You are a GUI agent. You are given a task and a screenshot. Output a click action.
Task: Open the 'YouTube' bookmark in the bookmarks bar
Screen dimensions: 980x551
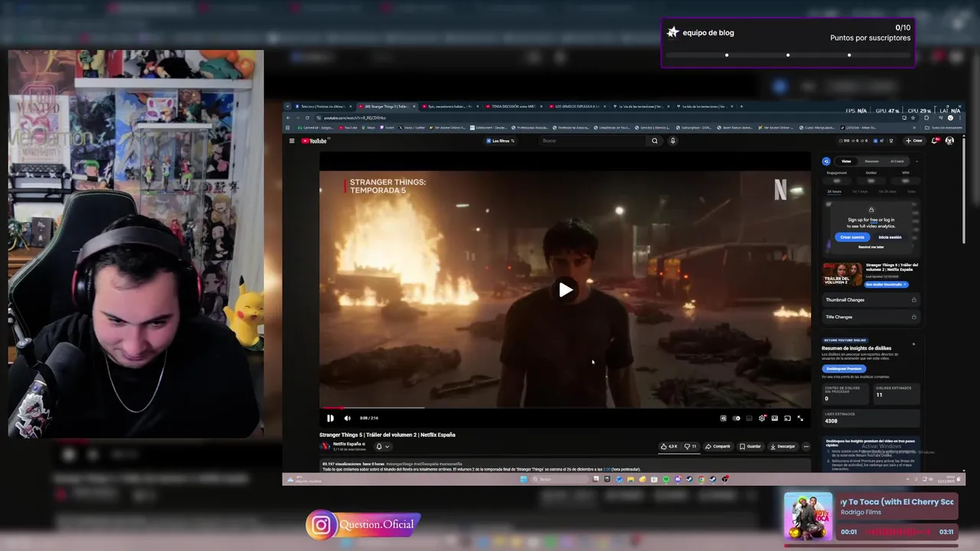[348, 128]
